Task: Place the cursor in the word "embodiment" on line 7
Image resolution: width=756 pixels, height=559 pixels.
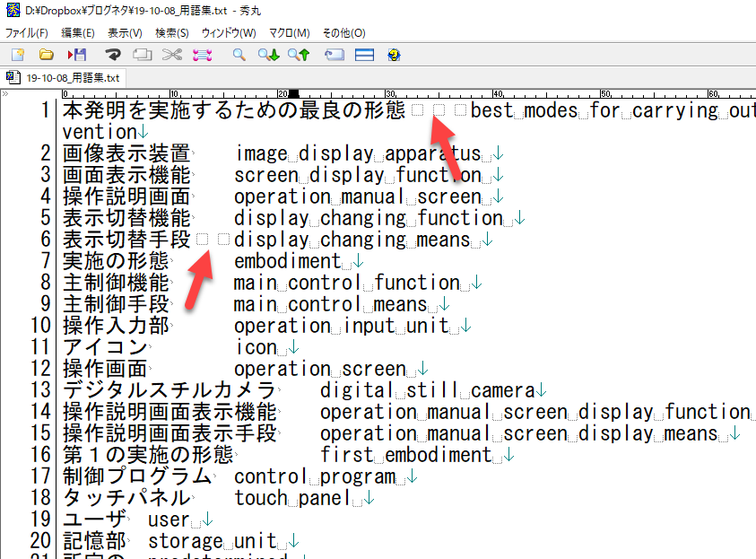Action: [x=287, y=261]
